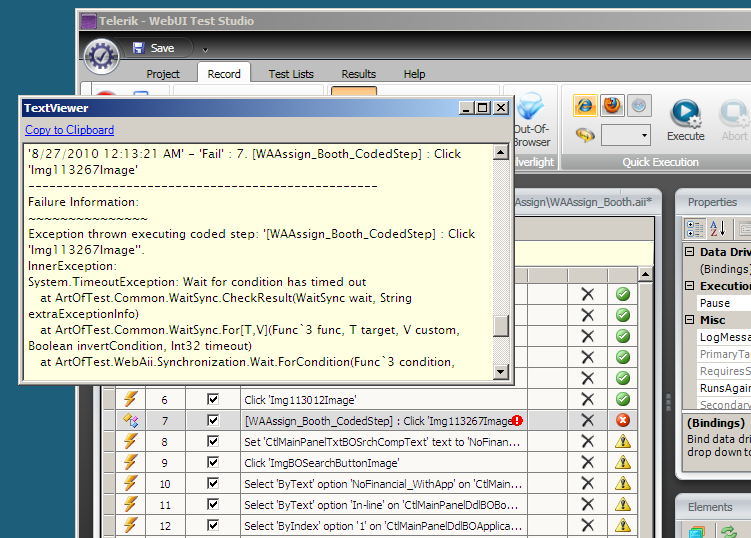The height and width of the screenshot is (538, 751).
Task: Delete step 6 with its X icon
Action: [x=587, y=399]
